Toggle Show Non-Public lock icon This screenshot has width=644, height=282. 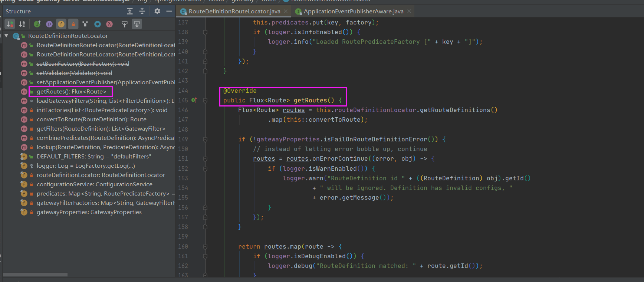[73, 24]
